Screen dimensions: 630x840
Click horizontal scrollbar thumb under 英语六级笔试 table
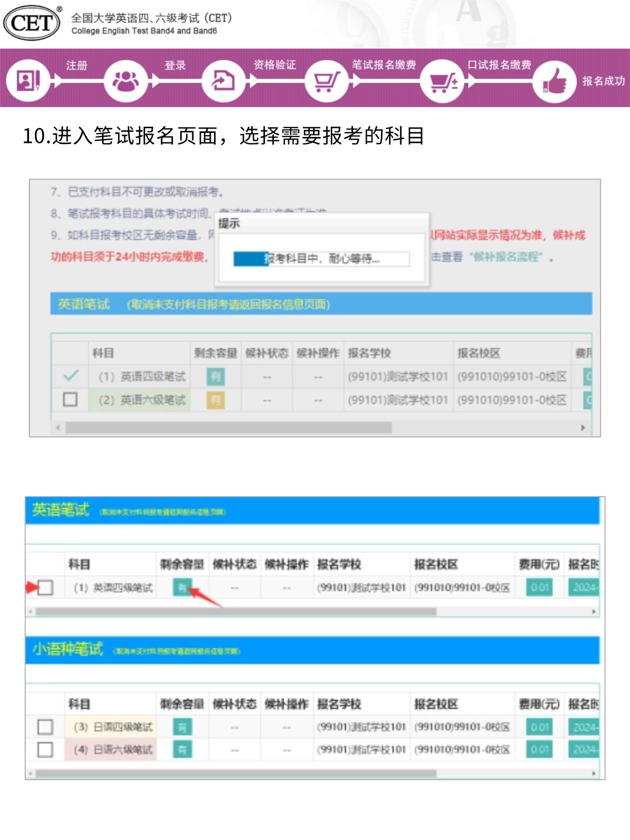(229, 428)
